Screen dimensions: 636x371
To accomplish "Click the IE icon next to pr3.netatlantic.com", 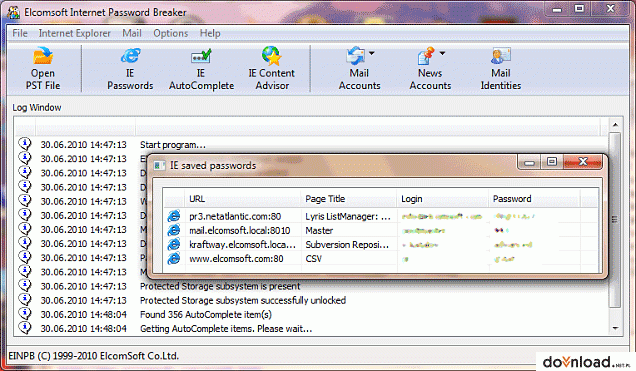I will 174,216.
